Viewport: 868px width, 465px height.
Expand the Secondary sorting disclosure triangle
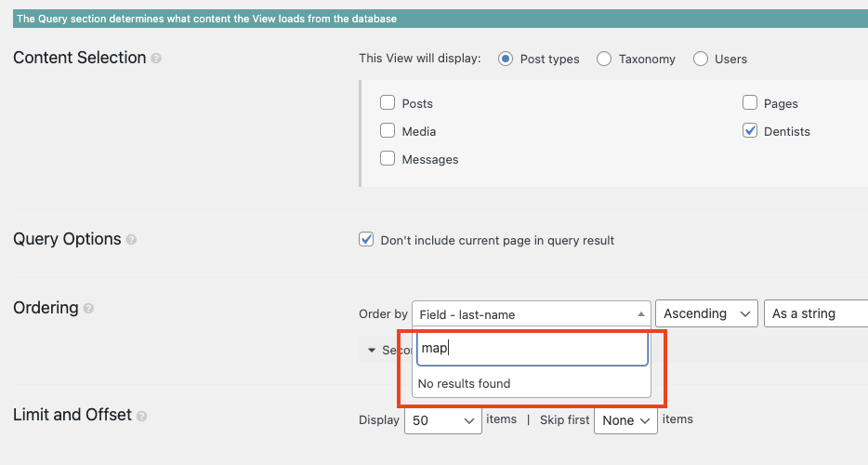coord(372,351)
